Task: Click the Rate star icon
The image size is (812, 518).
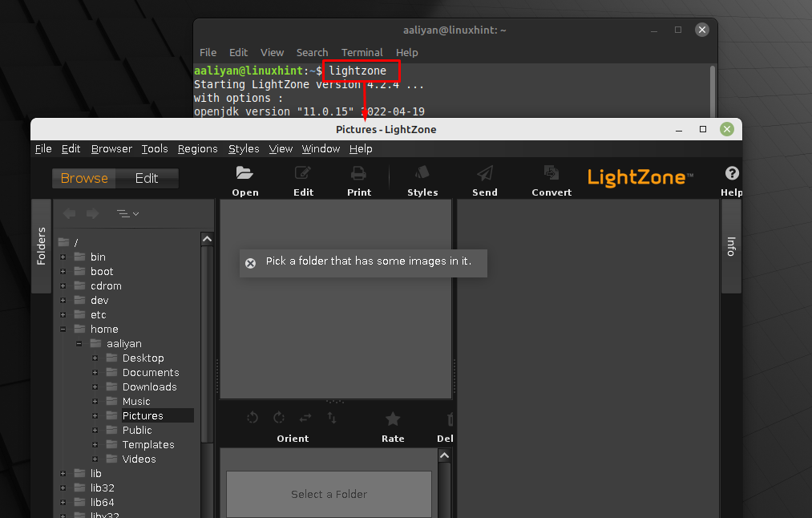Action: tap(393, 419)
